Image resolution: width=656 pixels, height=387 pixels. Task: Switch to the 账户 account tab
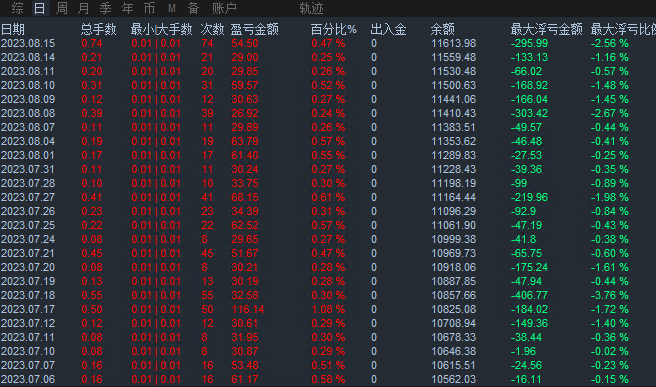click(224, 8)
